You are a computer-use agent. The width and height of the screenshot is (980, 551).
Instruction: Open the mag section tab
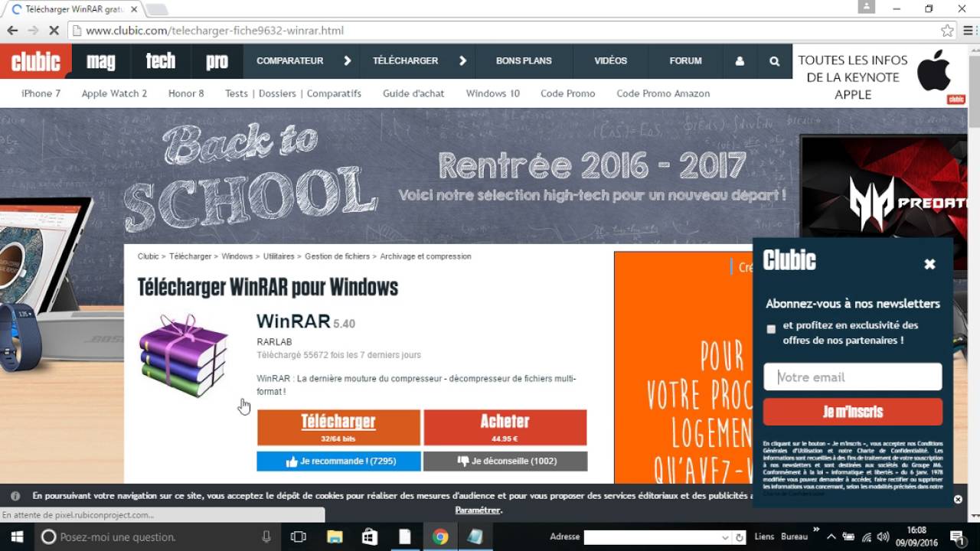click(x=101, y=61)
